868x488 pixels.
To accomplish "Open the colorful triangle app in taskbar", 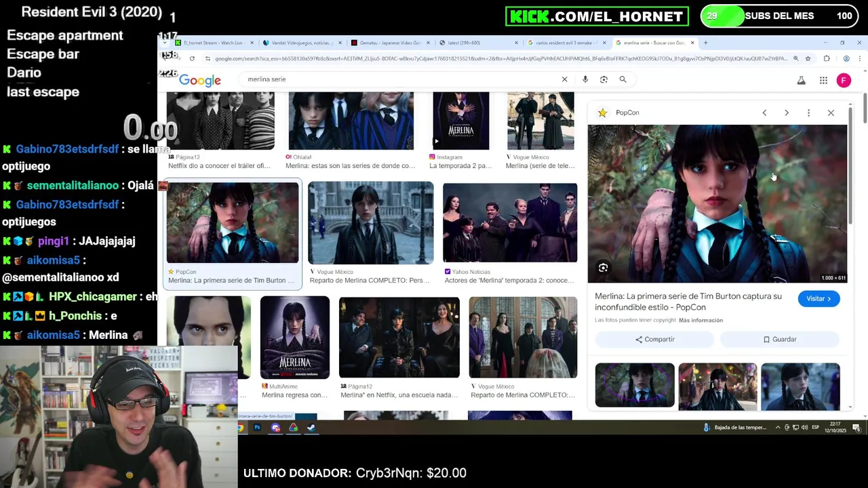I will point(293,428).
